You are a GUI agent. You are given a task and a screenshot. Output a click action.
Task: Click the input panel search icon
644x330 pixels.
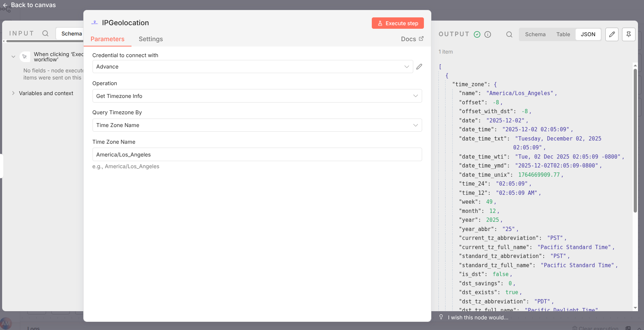(x=45, y=33)
